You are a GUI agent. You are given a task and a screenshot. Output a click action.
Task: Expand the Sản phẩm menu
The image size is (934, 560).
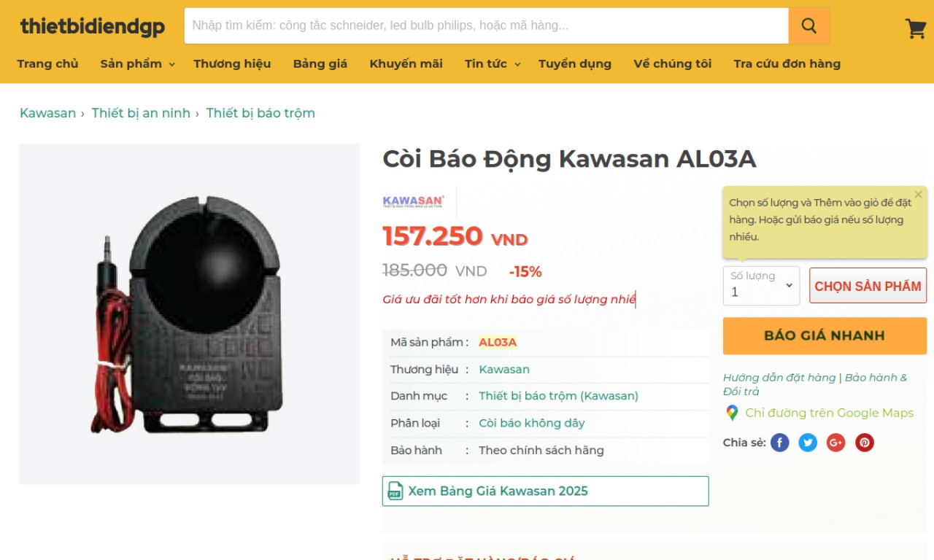pos(137,64)
